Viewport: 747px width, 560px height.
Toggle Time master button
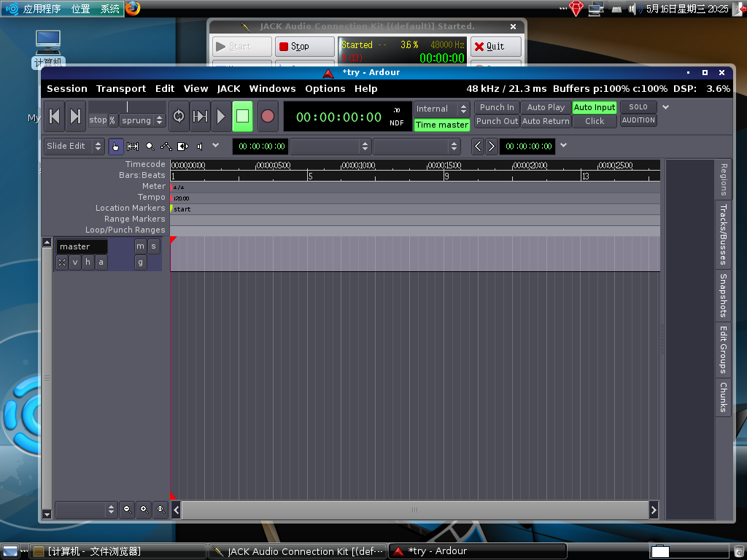coord(441,125)
